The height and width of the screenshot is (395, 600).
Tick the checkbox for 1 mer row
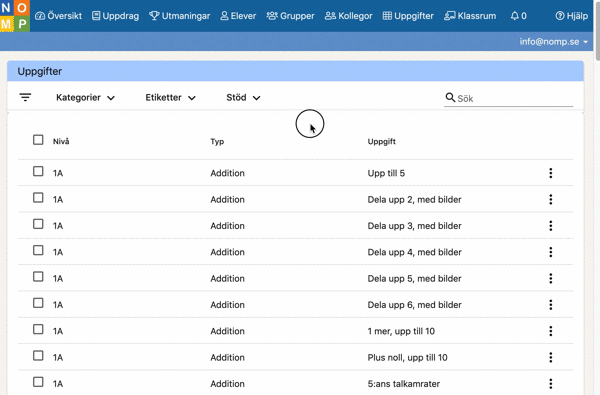pyautogui.click(x=38, y=330)
